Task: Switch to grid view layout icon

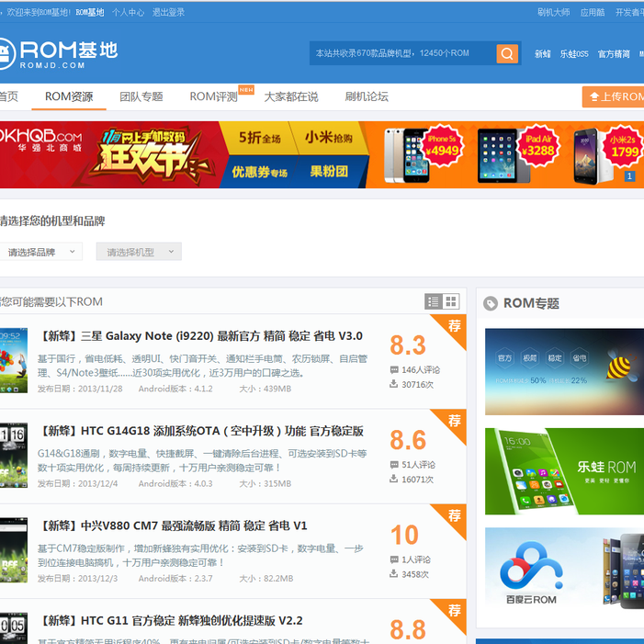Action: pyautogui.click(x=451, y=301)
